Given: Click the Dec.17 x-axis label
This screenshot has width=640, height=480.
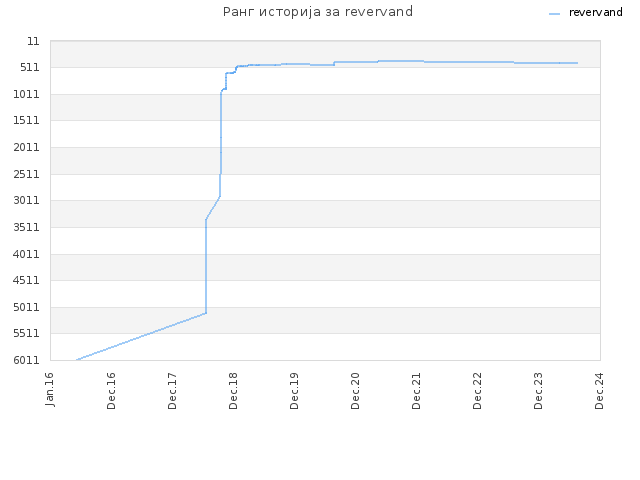Looking at the screenshot, I should [172, 391].
